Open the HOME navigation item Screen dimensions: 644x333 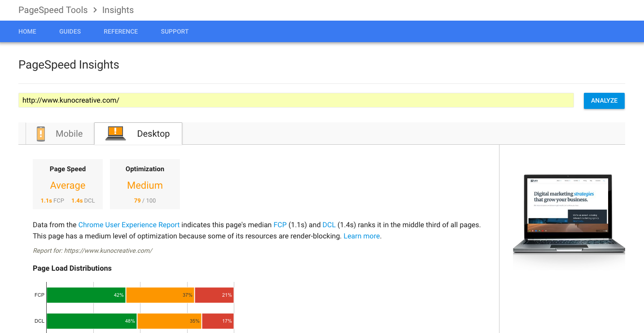click(x=27, y=31)
